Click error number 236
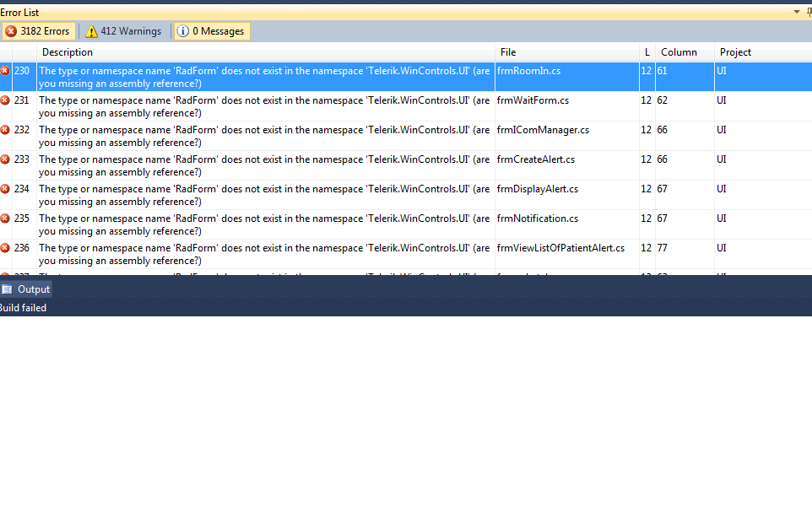812x518 pixels. pyautogui.click(x=22, y=248)
